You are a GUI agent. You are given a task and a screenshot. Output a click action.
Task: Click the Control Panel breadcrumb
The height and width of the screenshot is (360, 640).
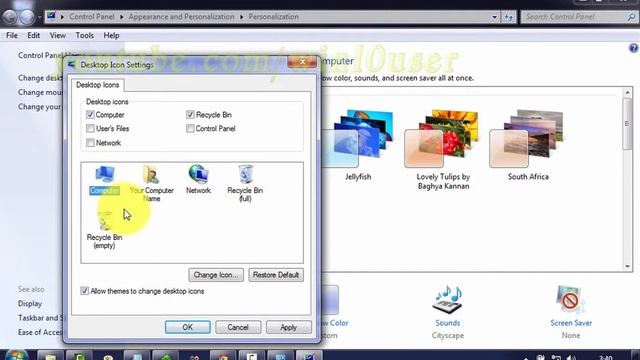tap(92, 17)
